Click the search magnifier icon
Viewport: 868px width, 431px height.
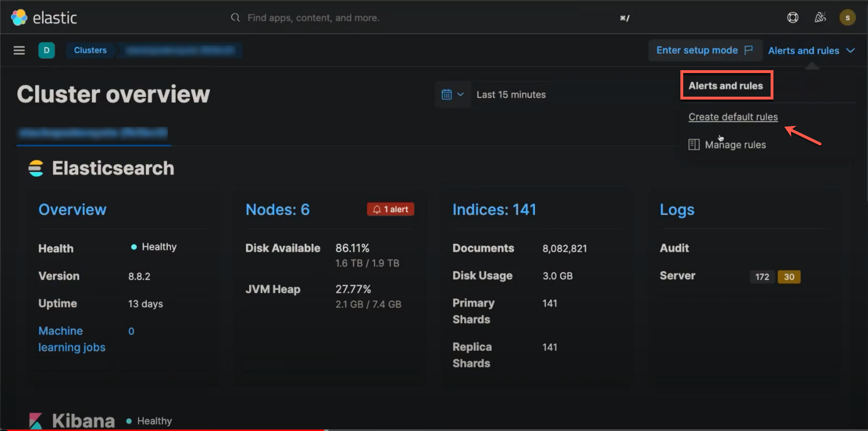(x=235, y=17)
